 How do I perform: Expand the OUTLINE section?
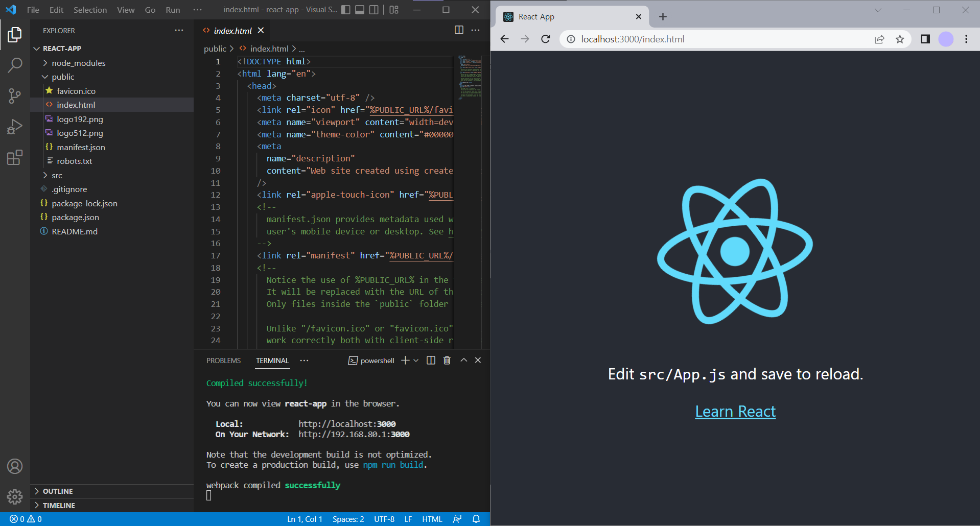click(112, 491)
